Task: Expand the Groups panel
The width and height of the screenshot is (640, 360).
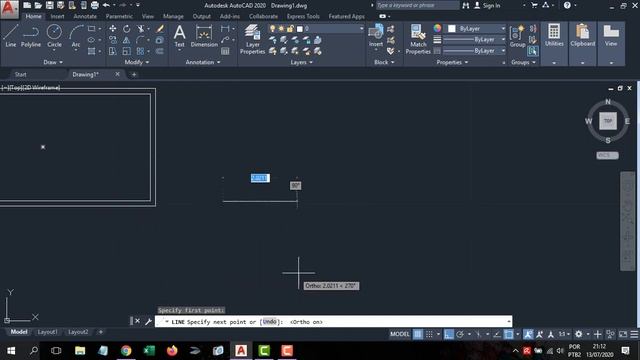Action: click(x=523, y=62)
